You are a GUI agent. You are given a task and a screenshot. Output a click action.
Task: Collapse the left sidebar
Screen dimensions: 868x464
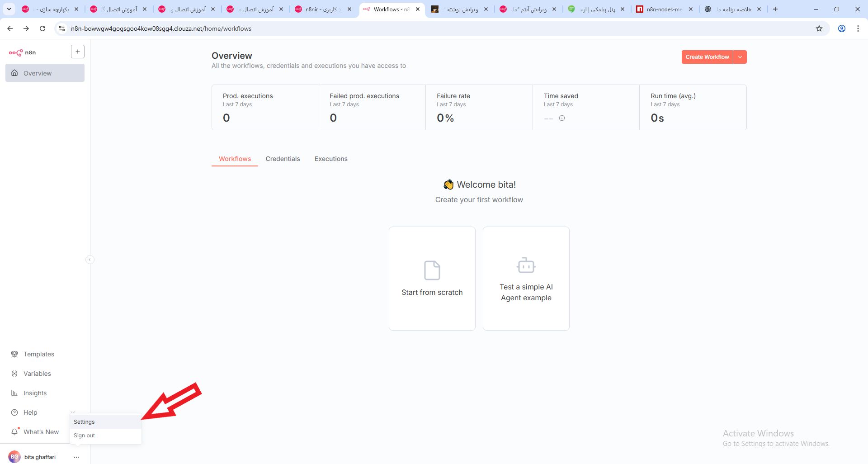point(90,260)
